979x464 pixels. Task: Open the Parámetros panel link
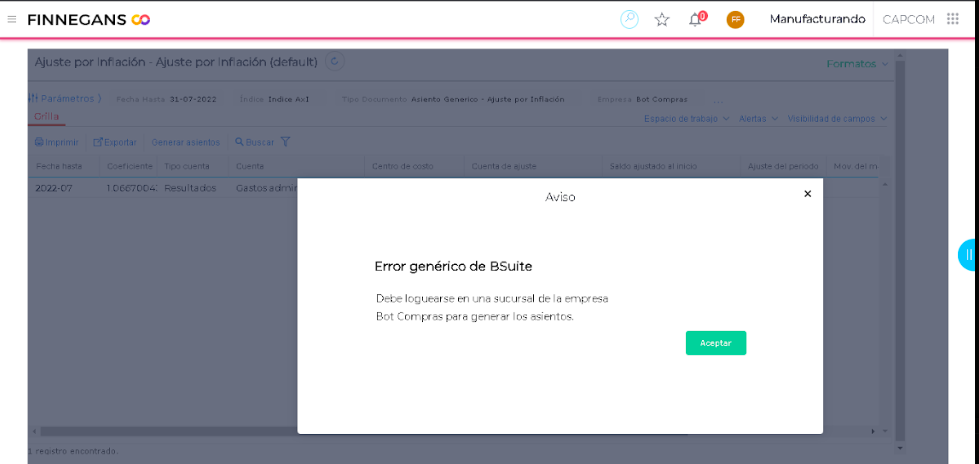(x=65, y=99)
